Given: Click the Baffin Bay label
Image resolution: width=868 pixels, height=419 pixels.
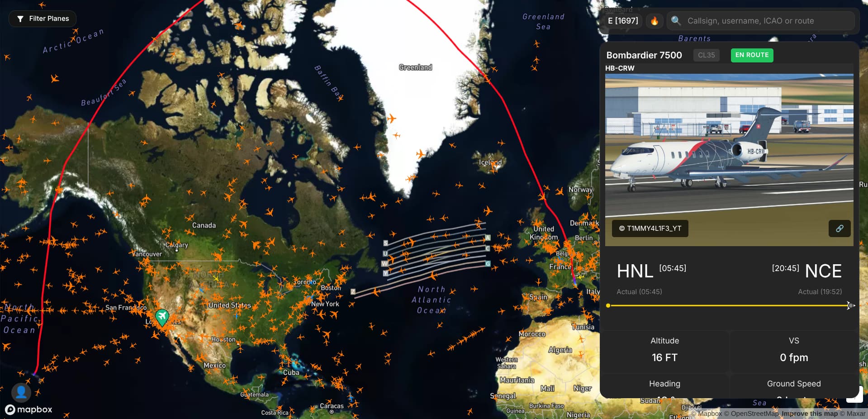Looking at the screenshot, I should coord(328,82).
